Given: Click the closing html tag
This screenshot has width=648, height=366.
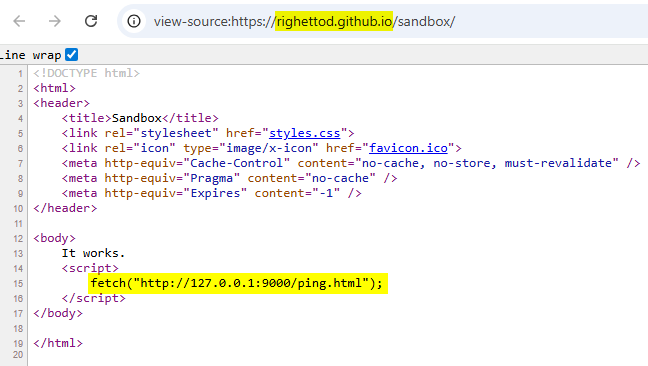Looking at the screenshot, I should 58,343.
